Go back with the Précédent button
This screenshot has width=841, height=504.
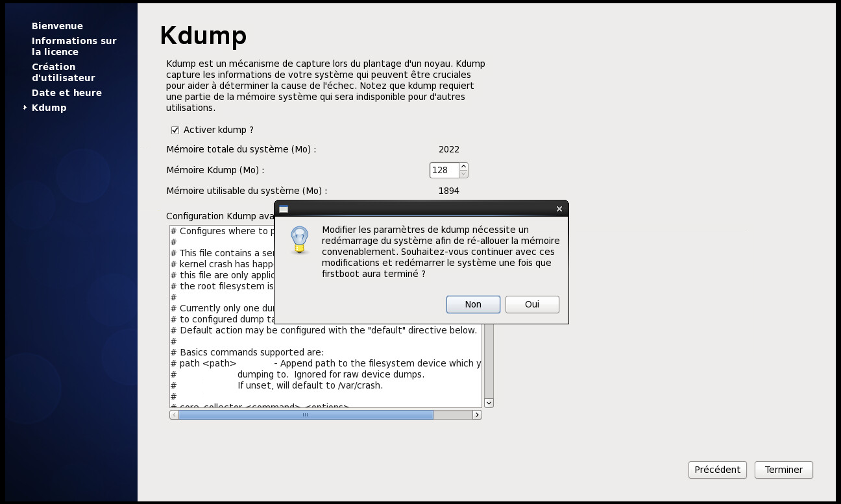718,470
